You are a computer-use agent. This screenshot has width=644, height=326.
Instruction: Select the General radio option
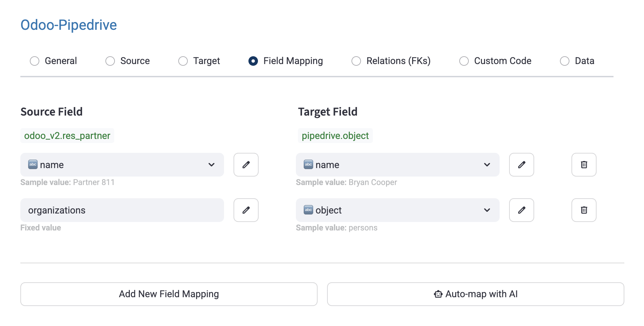pos(35,61)
